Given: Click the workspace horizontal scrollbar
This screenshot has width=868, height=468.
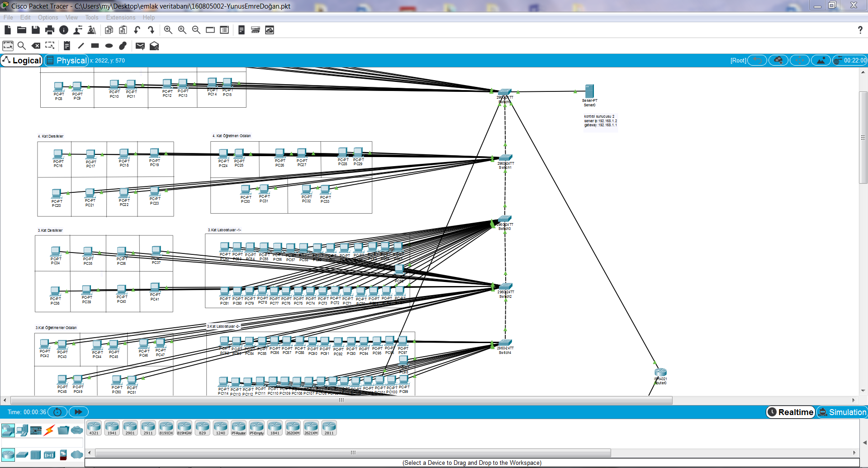Looking at the screenshot, I should click(341, 400).
